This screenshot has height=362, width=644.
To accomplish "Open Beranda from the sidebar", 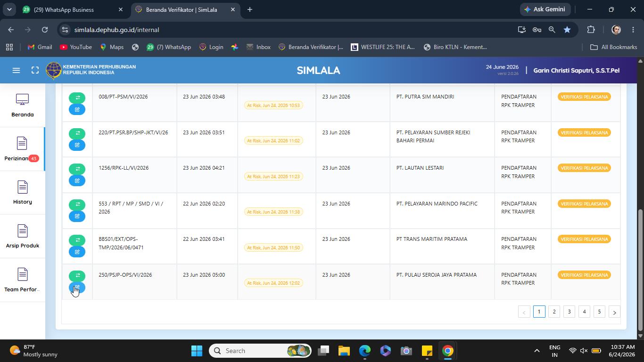I will pyautogui.click(x=23, y=106).
